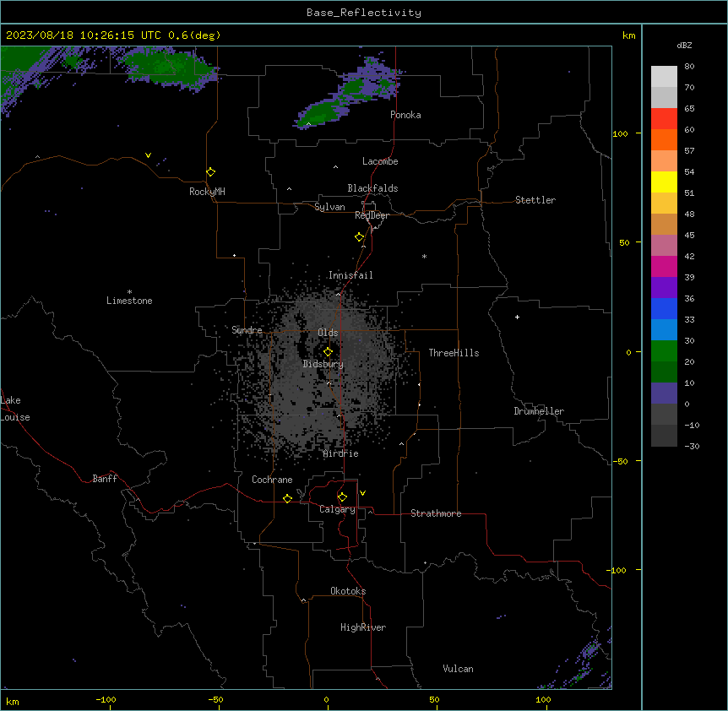The image size is (728, 711).
Task: Select the RedDeer city label
Action: pos(372,215)
